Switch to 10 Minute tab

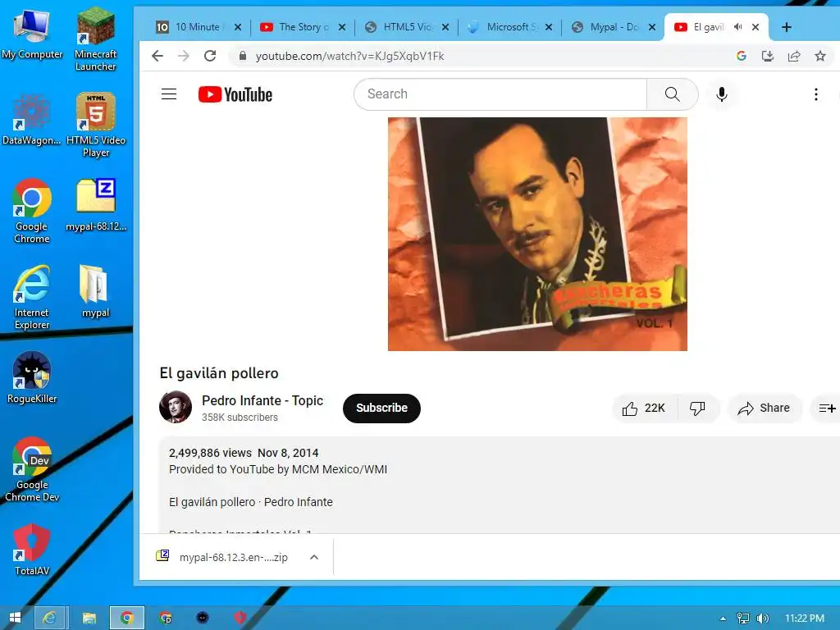(191, 27)
